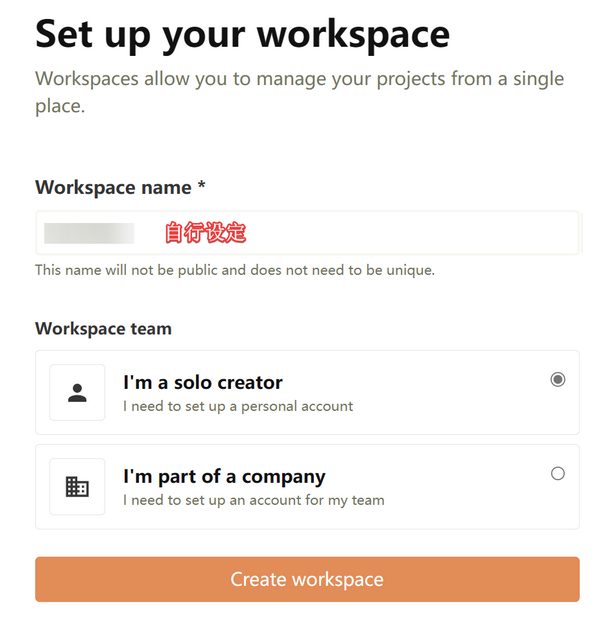
Task: Click the blurred name inside the input field
Action: (x=89, y=233)
